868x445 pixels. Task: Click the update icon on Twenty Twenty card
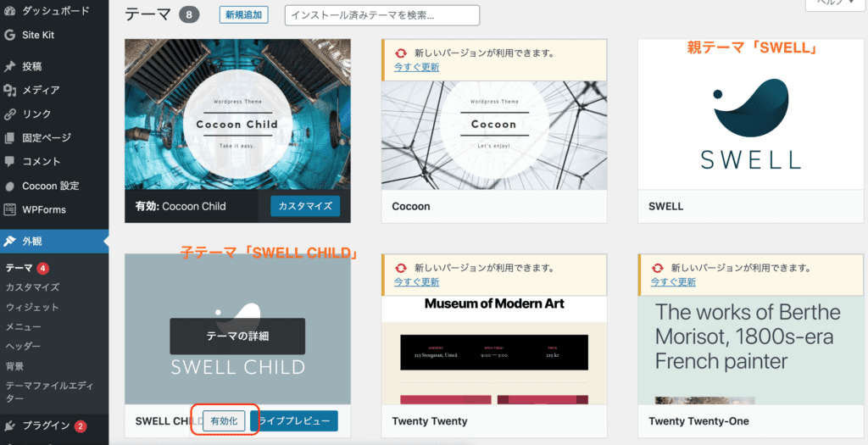(400, 269)
